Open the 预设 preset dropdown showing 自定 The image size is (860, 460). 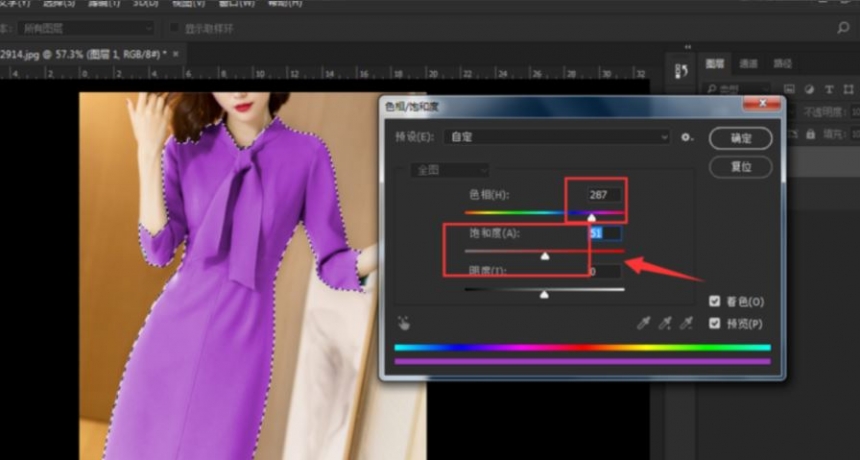point(557,137)
